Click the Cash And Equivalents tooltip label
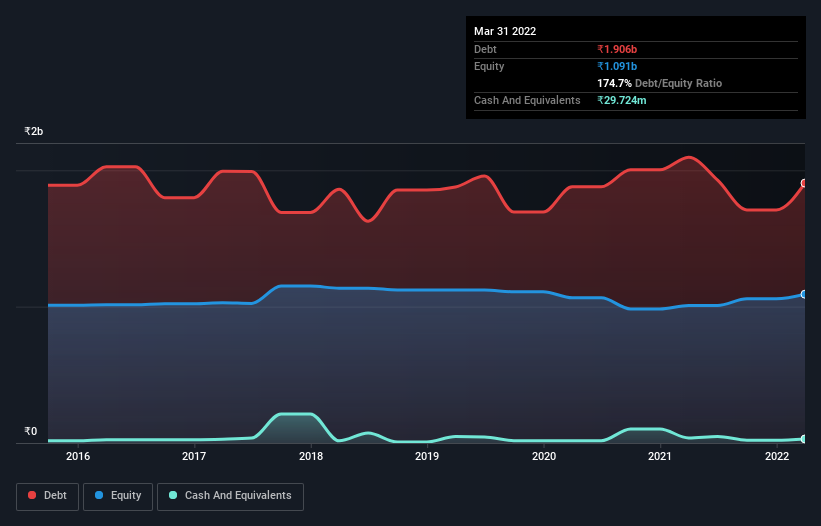The height and width of the screenshot is (526, 821). pyautogui.click(x=527, y=100)
